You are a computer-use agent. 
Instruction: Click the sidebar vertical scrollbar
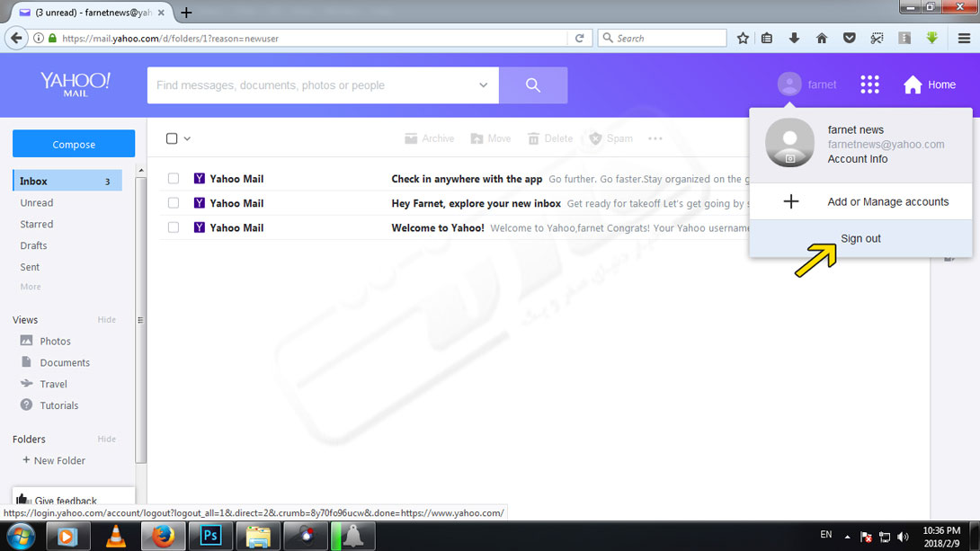[141, 320]
